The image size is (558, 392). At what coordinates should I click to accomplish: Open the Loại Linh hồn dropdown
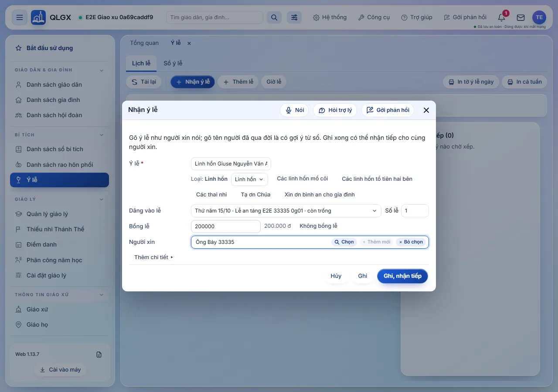[x=249, y=179]
